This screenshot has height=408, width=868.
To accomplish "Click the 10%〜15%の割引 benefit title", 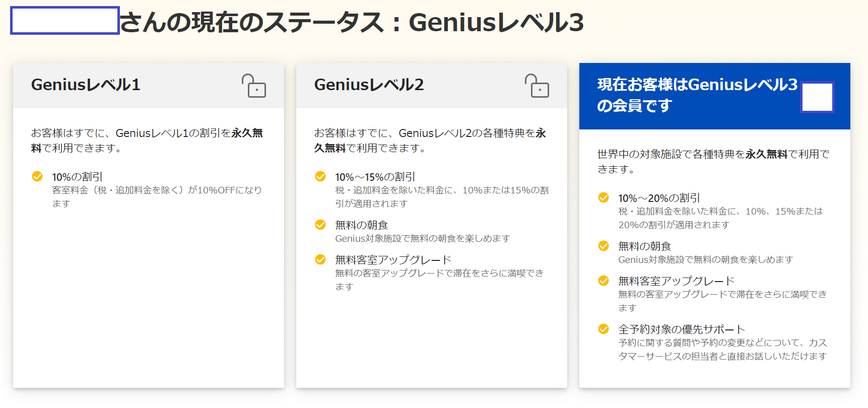I will [375, 177].
